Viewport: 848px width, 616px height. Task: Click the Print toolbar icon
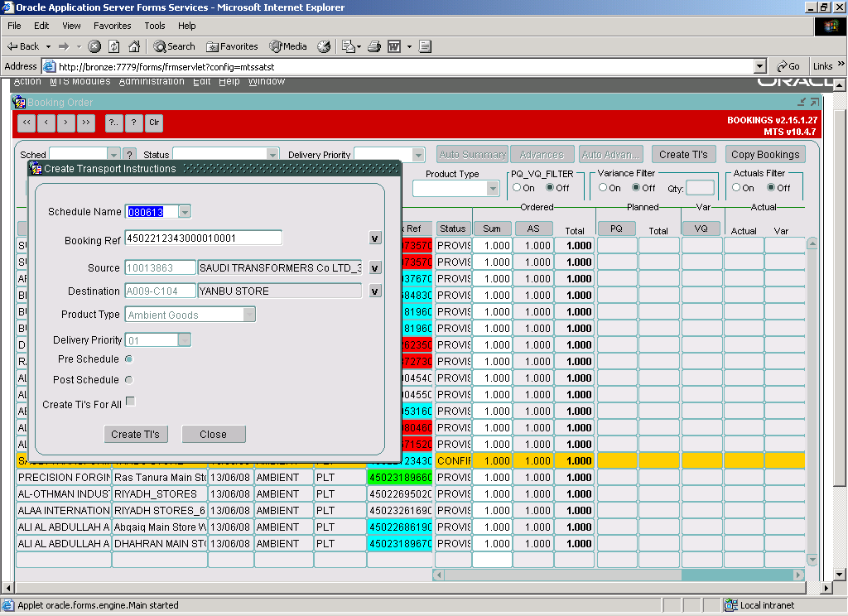tap(374, 46)
